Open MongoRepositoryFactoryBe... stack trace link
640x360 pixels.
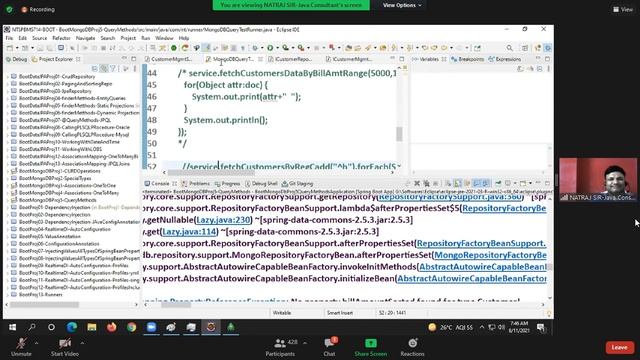[x=490, y=255]
